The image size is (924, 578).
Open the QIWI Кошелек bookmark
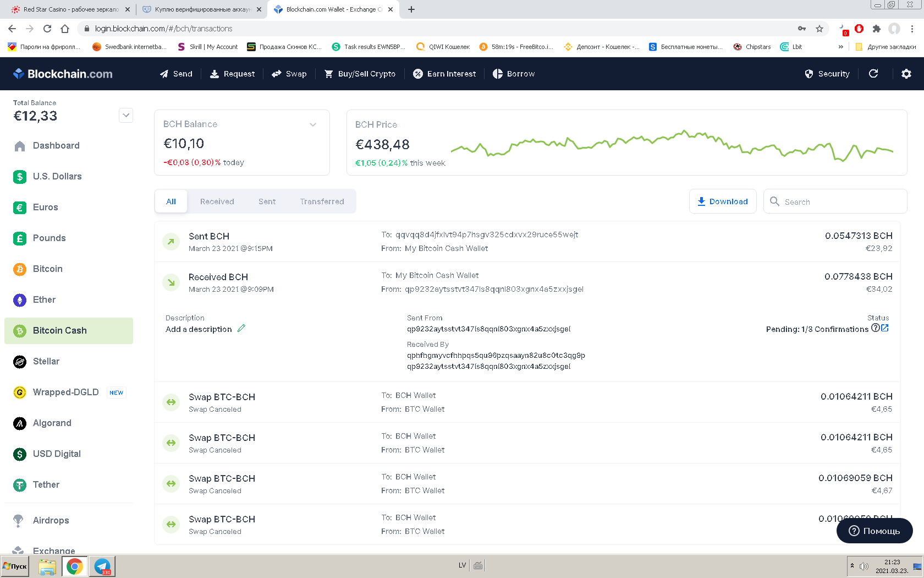[443, 47]
